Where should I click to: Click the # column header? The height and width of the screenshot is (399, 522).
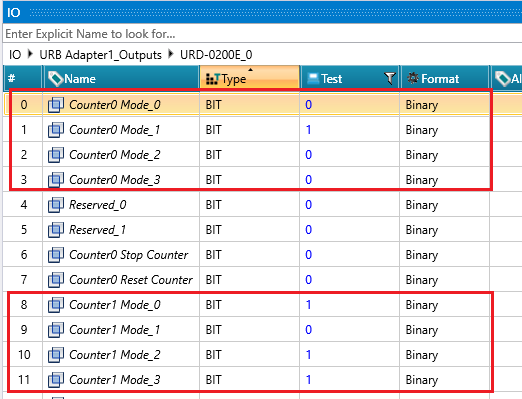pos(23,79)
